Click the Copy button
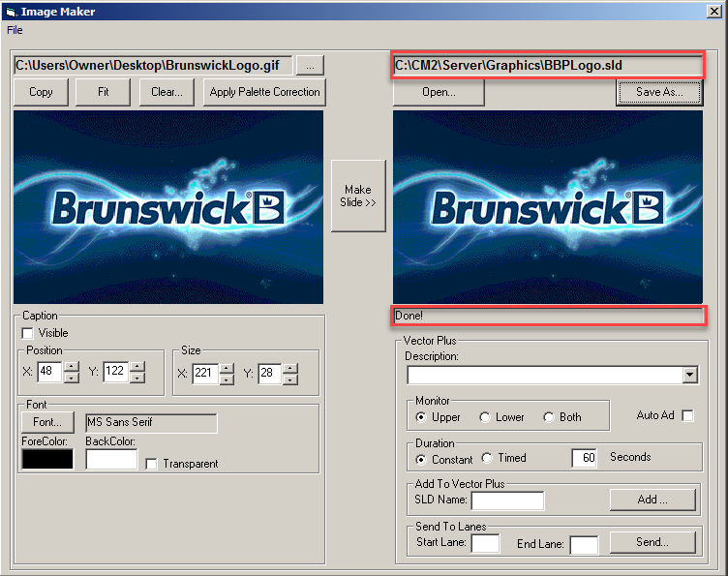The height and width of the screenshot is (576, 728). coord(41,92)
